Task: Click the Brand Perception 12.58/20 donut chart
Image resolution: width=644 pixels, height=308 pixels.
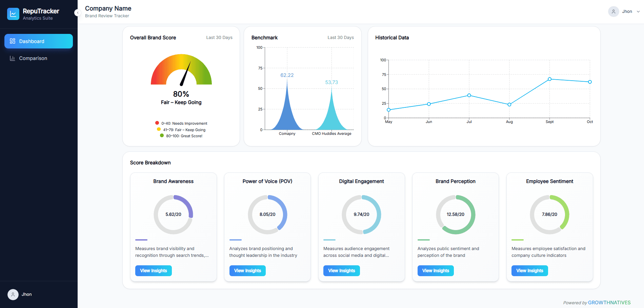Action: [x=456, y=214]
